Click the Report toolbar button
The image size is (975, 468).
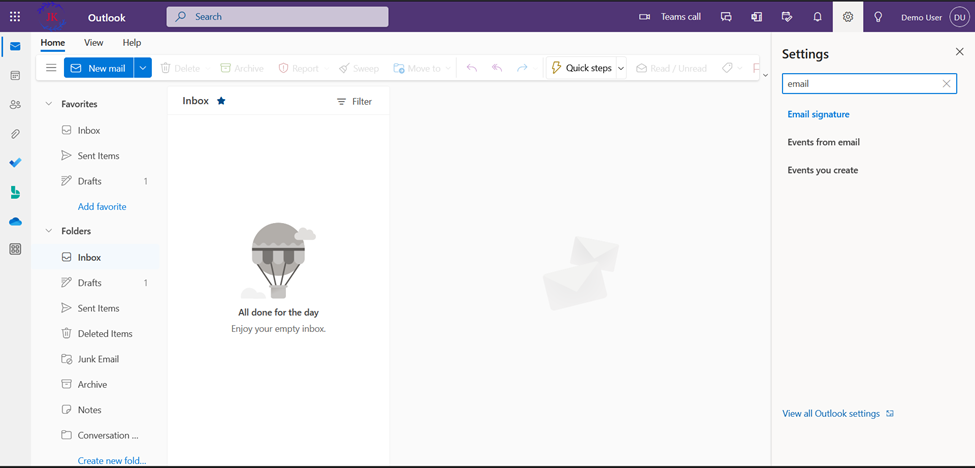[298, 68]
